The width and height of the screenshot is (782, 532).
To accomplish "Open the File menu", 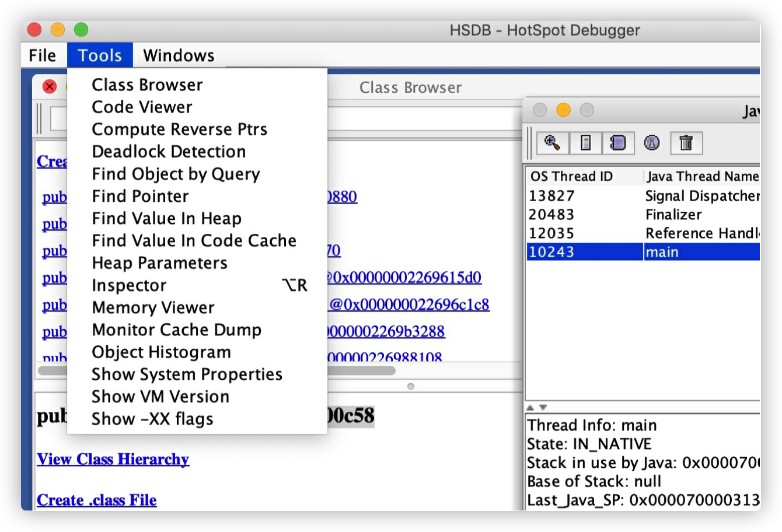I will 43,55.
